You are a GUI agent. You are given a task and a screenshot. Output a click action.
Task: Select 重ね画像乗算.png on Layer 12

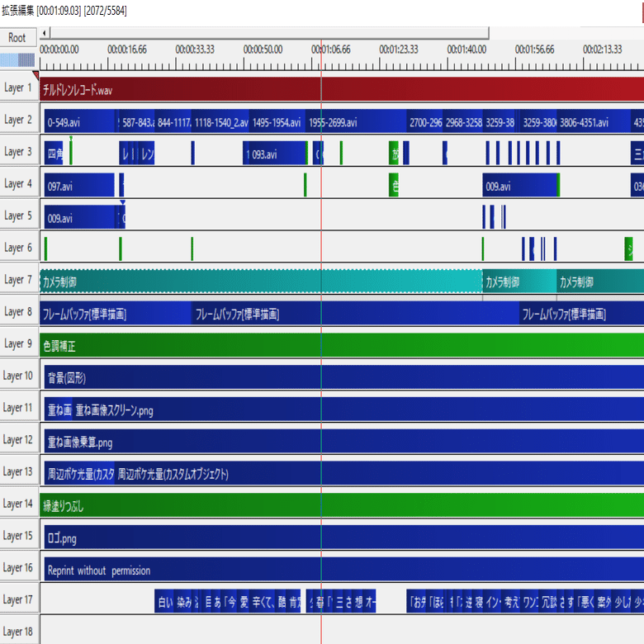[x=344, y=442]
